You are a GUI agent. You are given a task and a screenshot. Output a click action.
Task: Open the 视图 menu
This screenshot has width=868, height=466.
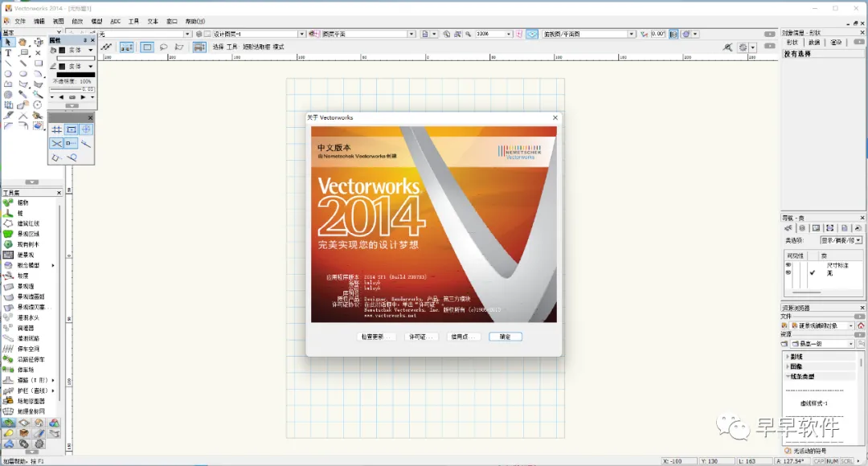coord(58,22)
